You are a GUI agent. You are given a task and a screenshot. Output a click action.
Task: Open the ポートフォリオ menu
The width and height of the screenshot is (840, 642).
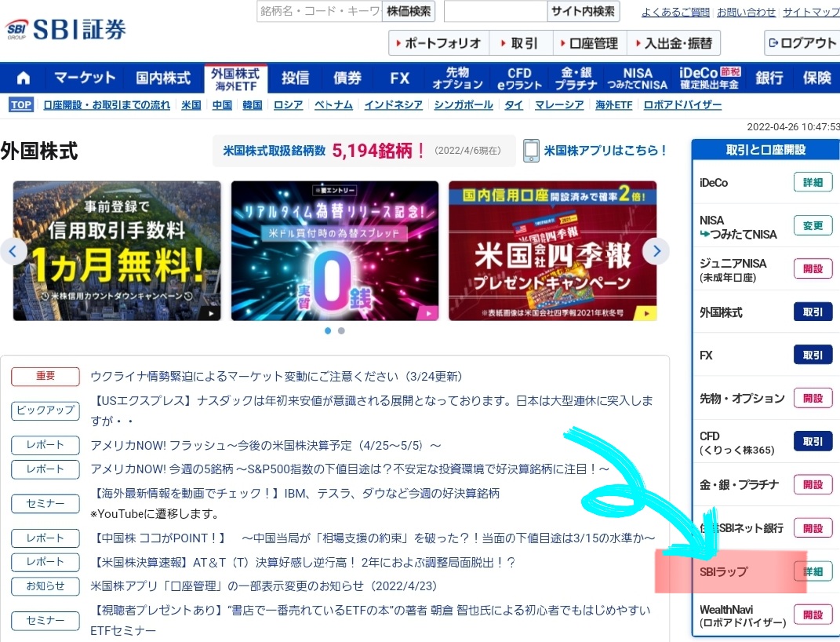(x=438, y=43)
